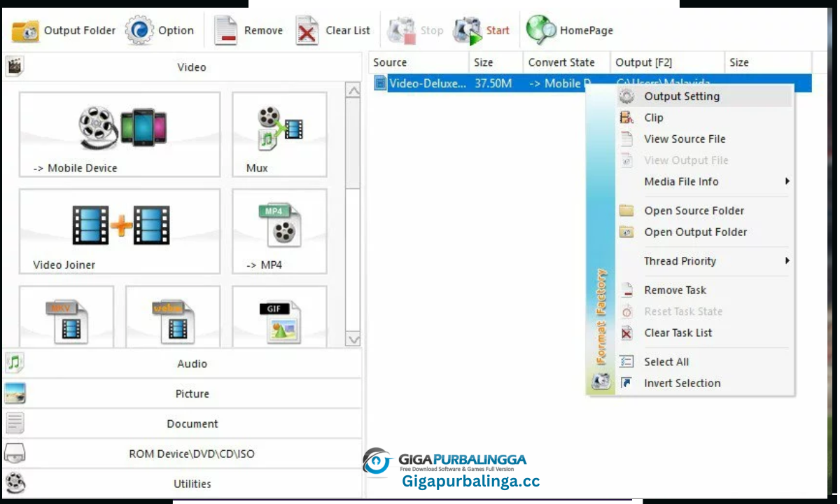The height and width of the screenshot is (504, 840).
Task: Click the Size header next to Source
Action: (x=496, y=62)
